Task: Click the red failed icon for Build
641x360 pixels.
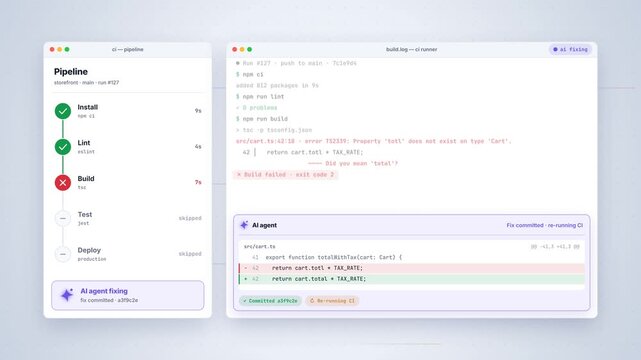Action: tap(63, 183)
